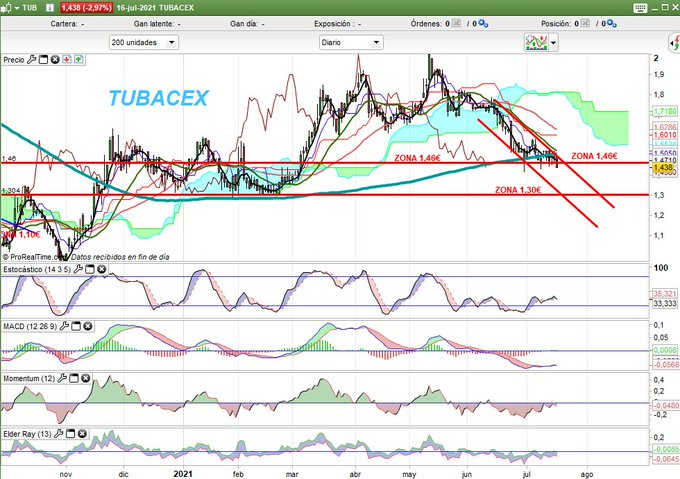Open Precio panel settings wrench
680x479 pixels.
point(31,60)
